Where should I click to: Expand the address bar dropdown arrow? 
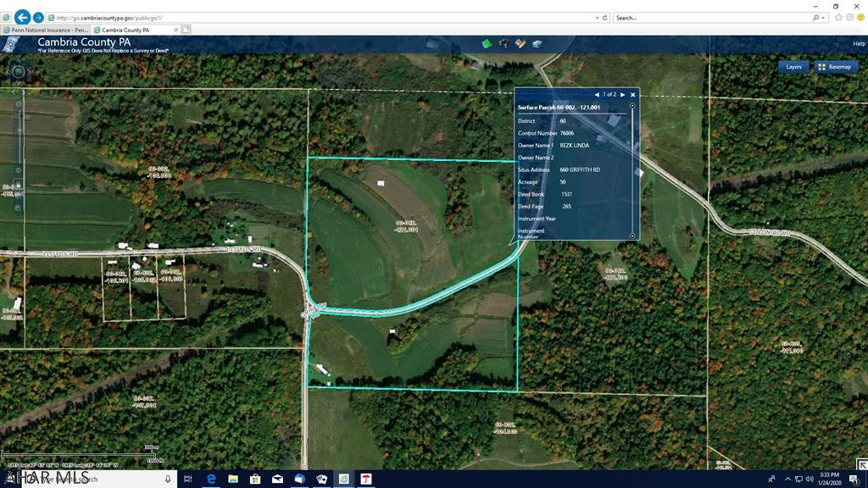(x=598, y=17)
